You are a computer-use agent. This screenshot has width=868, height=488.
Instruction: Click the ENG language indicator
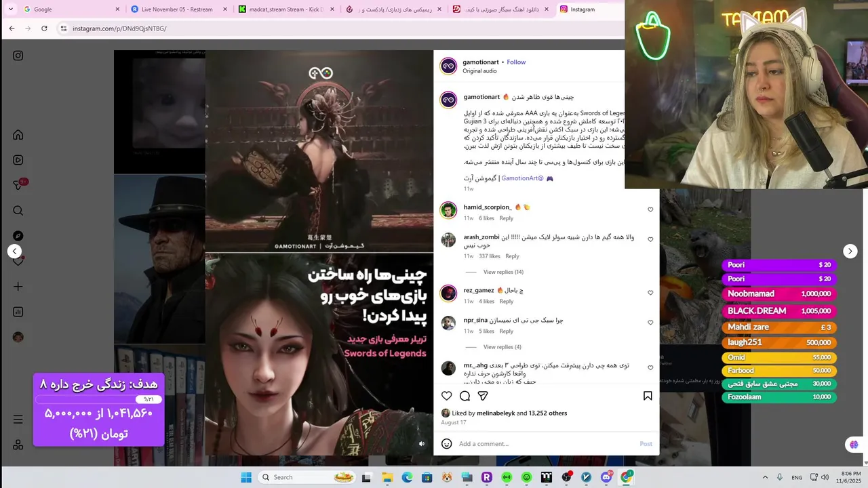point(797,477)
